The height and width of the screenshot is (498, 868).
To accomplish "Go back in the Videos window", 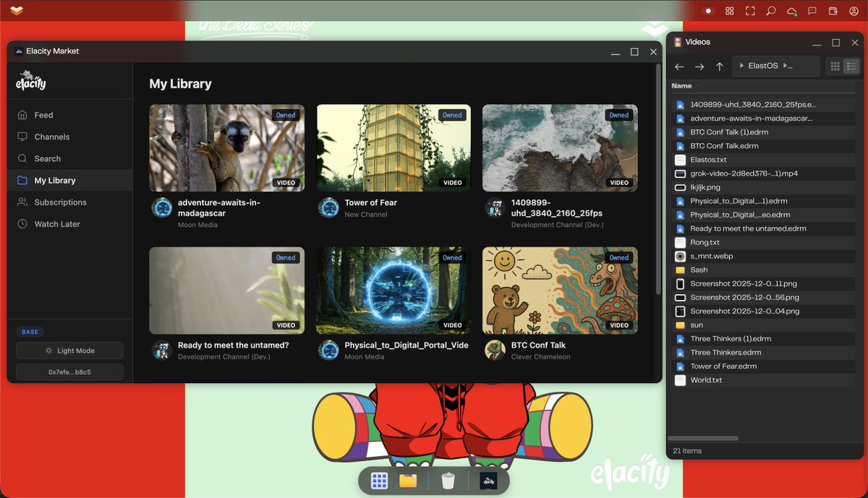I will [x=679, y=66].
